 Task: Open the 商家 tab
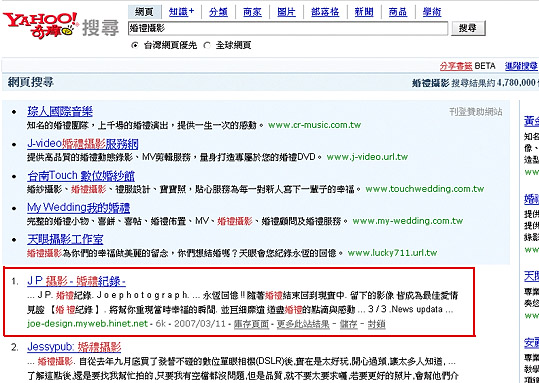click(x=252, y=12)
